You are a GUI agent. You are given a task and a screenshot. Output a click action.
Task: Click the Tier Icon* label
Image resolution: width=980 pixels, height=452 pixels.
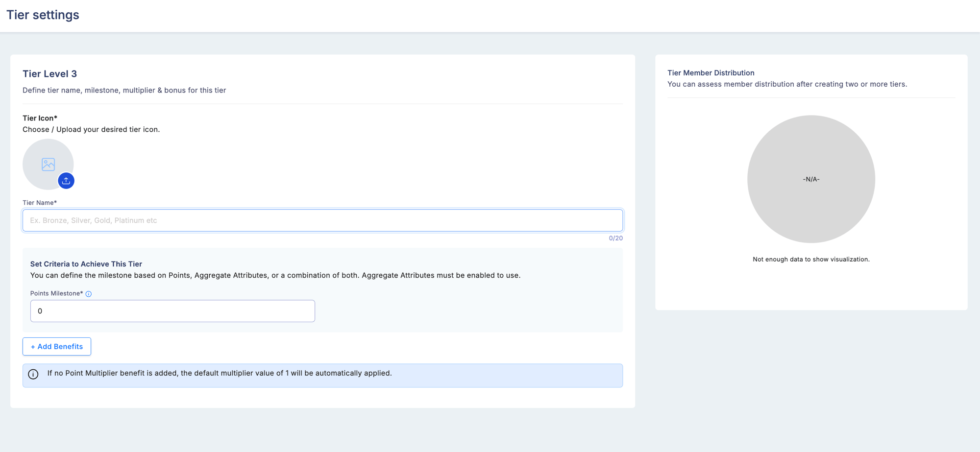(40, 118)
